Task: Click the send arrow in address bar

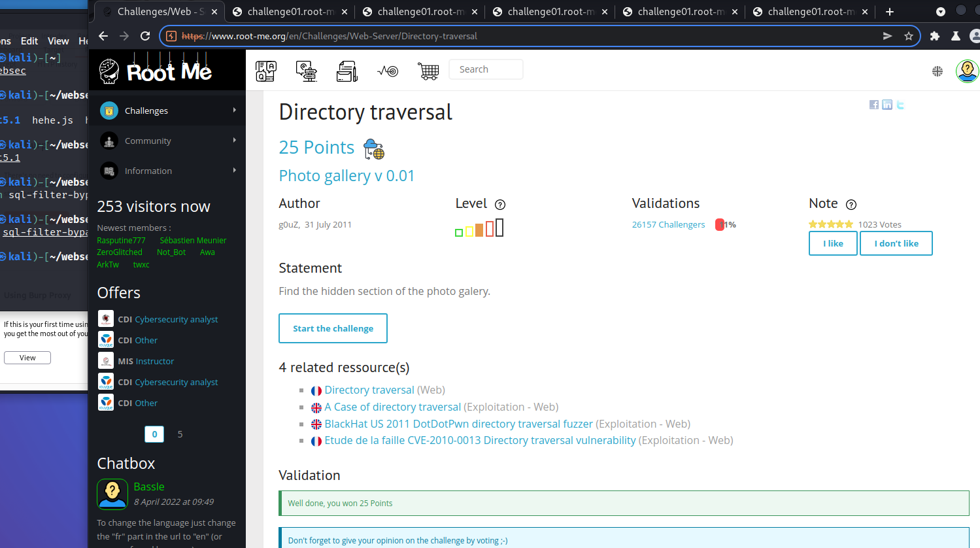Action: (887, 36)
